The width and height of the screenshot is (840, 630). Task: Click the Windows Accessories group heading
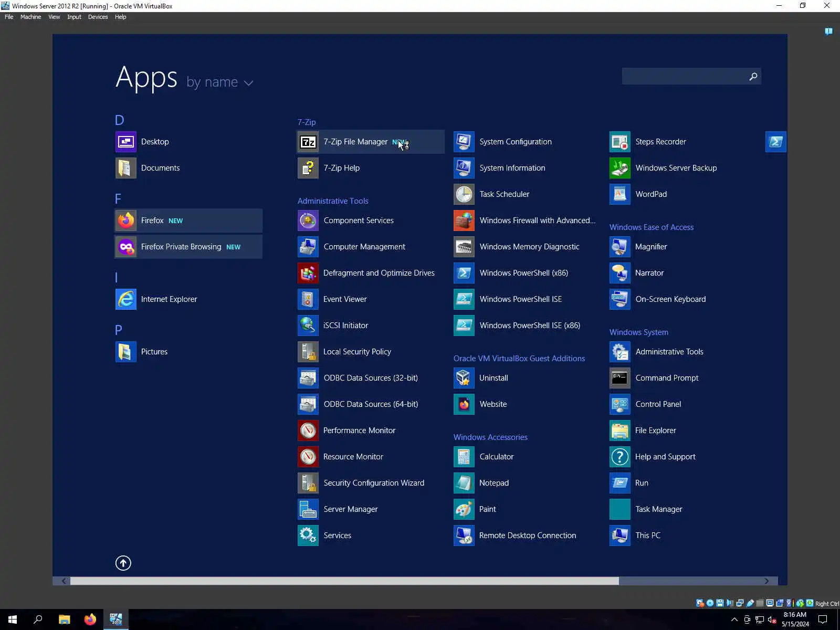coord(490,437)
